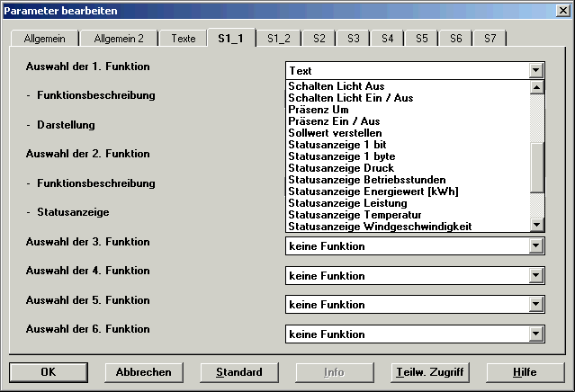Select 'Präsenz Um' from the list
The height and width of the screenshot is (392, 575).
click(319, 110)
